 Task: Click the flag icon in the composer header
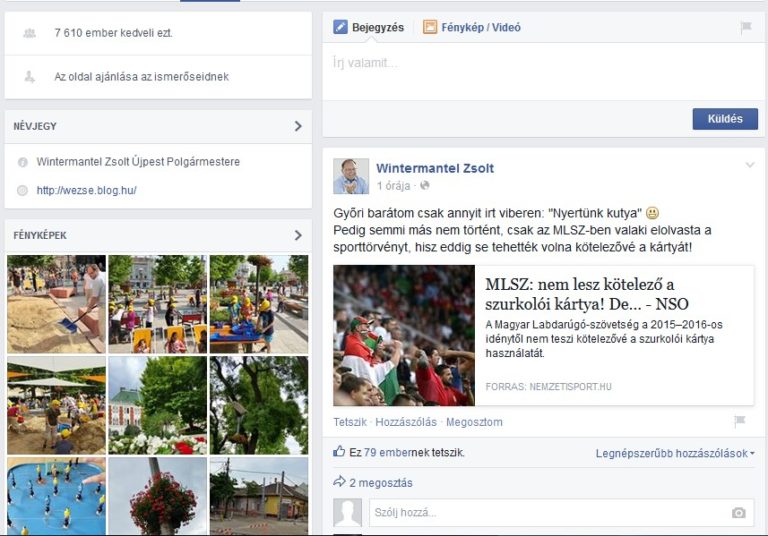coord(746,27)
